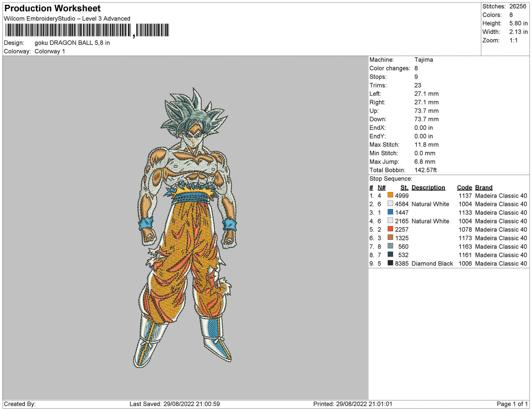The height and width of the screenshot is (411, 532).
Task: Click the 'Stops:' label
Action: click(378, 77)
